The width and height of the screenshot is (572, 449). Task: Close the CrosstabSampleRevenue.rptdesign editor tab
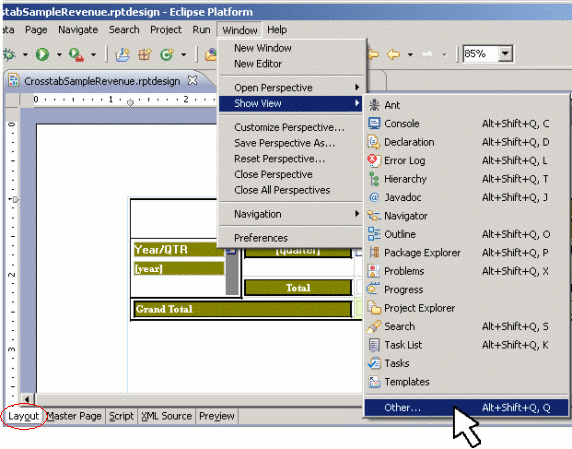pyautogui.click(x=192, y=80)
